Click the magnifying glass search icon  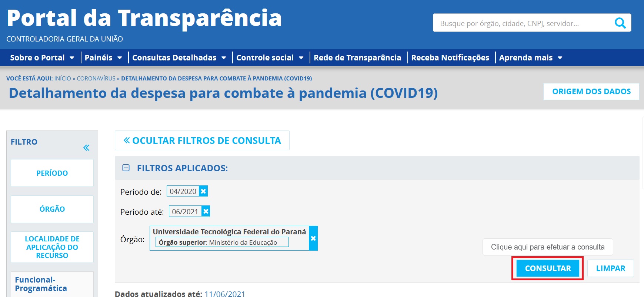pyautogui.click(x=620, y=23)
